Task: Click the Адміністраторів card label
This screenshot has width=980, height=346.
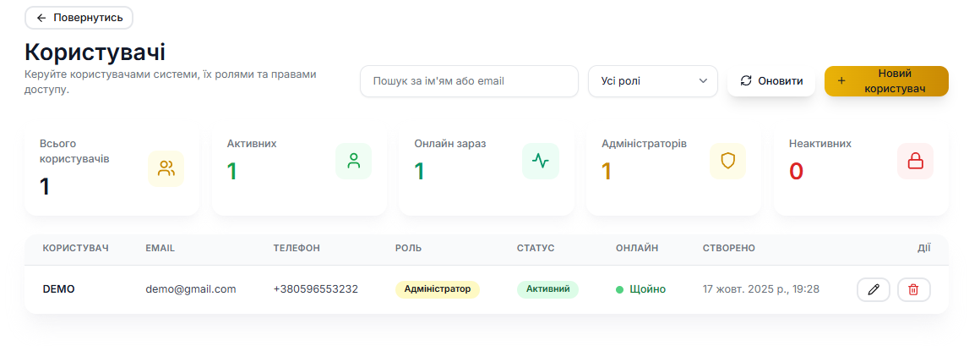Action: (x=644, y=143)
